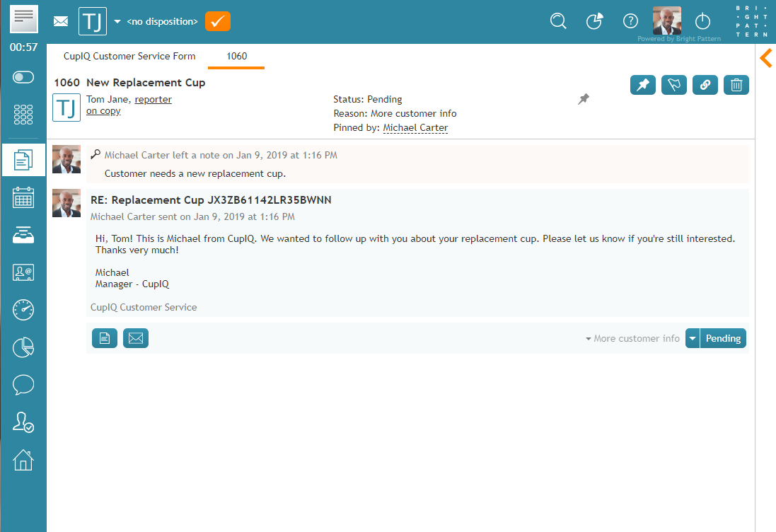Open the search magnifier icon
The height and width of the screenshot is (532, 776).
pos(558,21)
